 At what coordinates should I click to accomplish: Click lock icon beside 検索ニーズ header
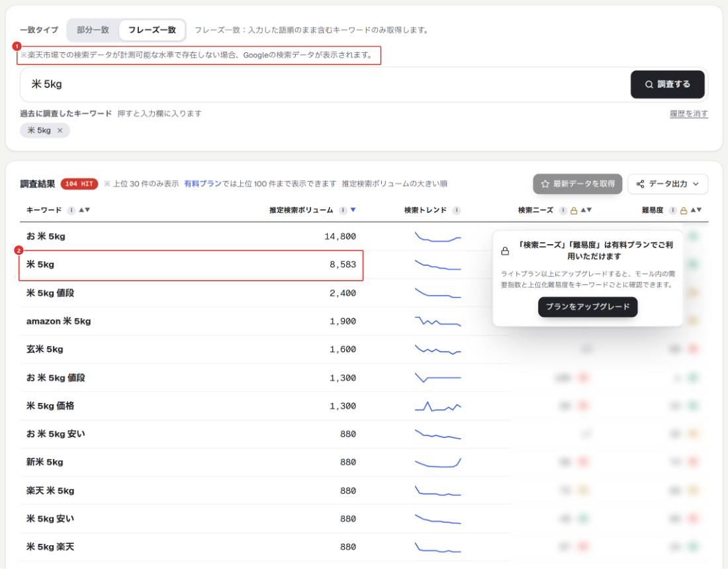(574, 210)
